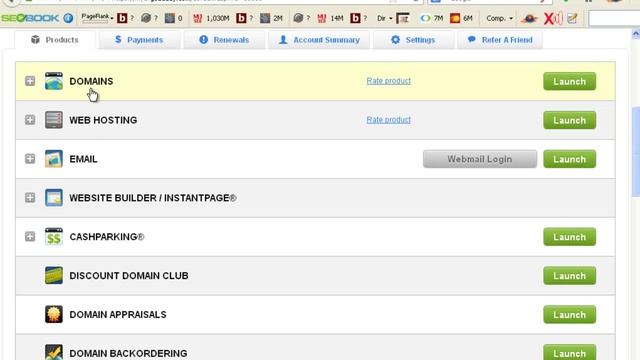Expand the CashParking row

coord(30,236)
